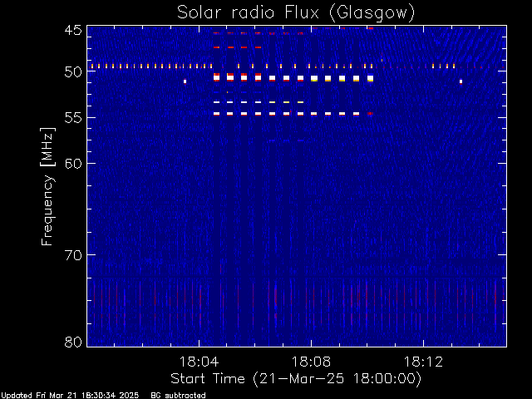Click the '18:08' time tick label
This screenshot has height=399, width=532.
click(x=311, y=362)
